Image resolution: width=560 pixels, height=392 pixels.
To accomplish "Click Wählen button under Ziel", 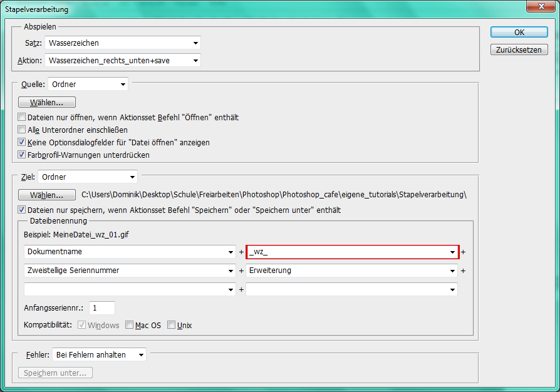I will (47, 195).
